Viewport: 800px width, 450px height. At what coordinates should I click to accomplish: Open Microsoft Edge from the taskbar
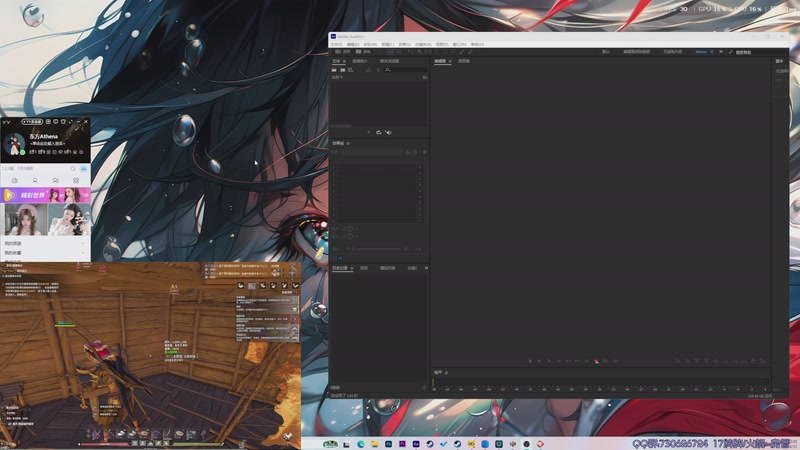(x=361, y=444)
